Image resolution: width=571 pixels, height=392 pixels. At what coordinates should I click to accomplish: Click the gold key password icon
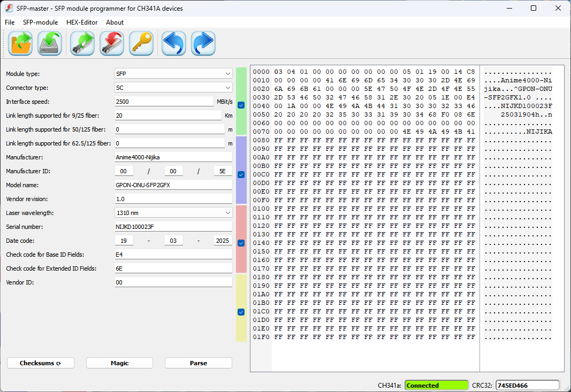coord(141,43)
